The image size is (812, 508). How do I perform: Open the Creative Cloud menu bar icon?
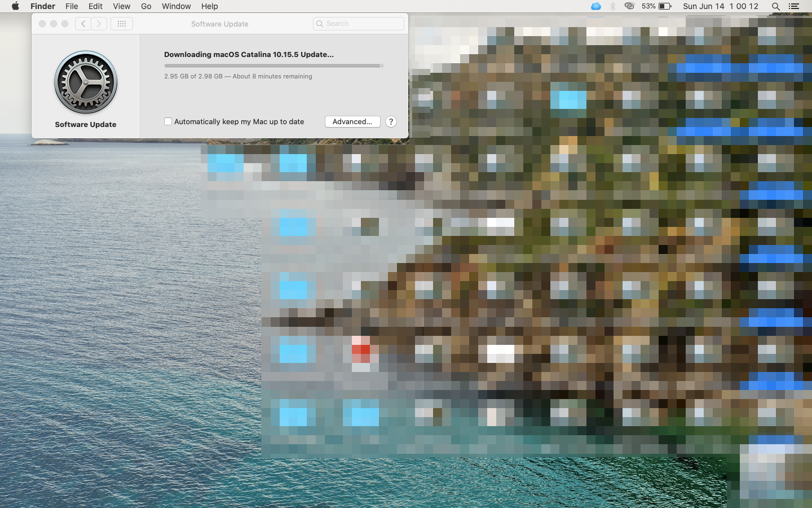point(629,6)
